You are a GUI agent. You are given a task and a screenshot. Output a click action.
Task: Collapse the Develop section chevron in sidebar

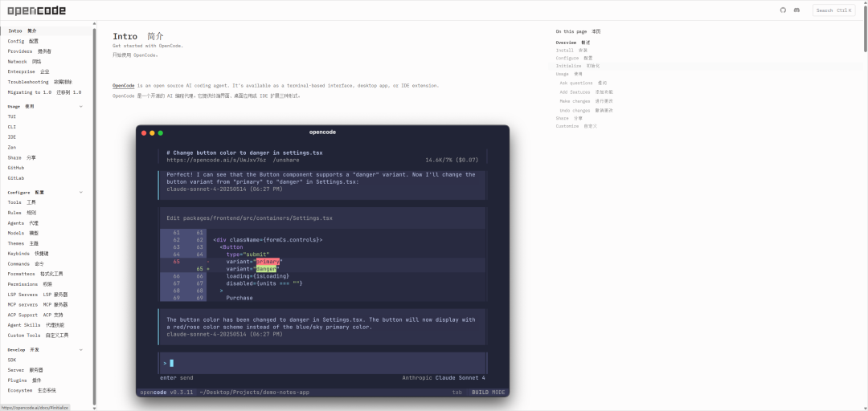pos(80,350)
